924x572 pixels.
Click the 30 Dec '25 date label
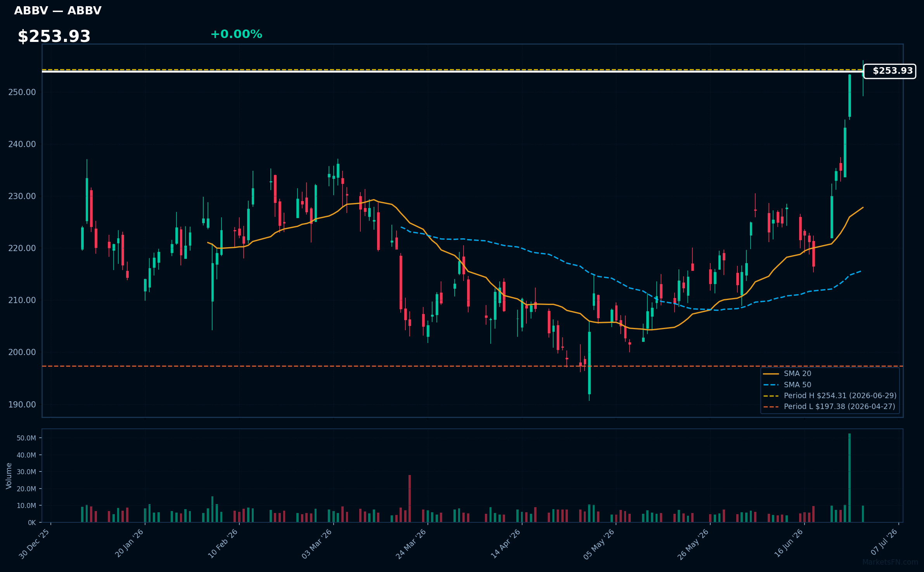coord(35,543)
